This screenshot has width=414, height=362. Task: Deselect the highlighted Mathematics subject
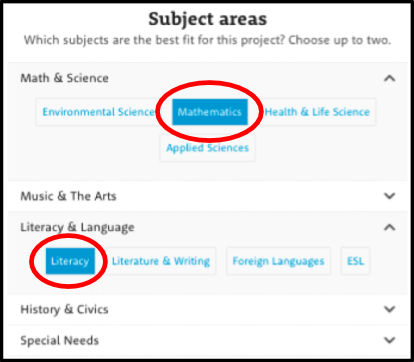[x=210, y=112]
